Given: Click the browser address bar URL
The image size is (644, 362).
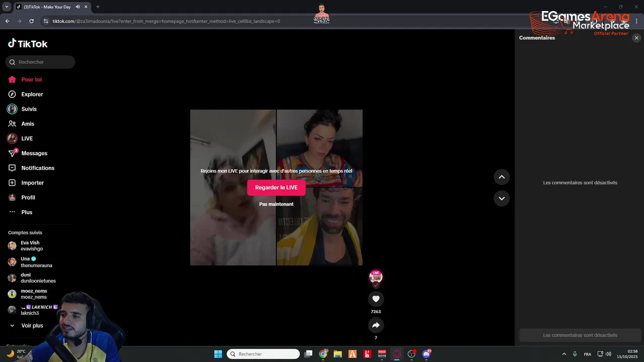Looking at the screenshot, I should [x=166, y=21].
